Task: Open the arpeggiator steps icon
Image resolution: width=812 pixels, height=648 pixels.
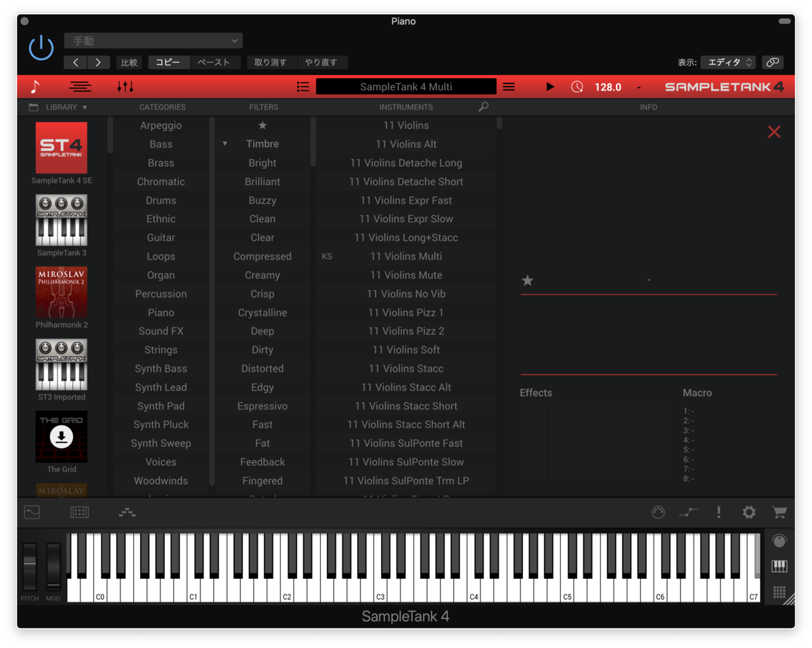Action: (x=127, y=513)
